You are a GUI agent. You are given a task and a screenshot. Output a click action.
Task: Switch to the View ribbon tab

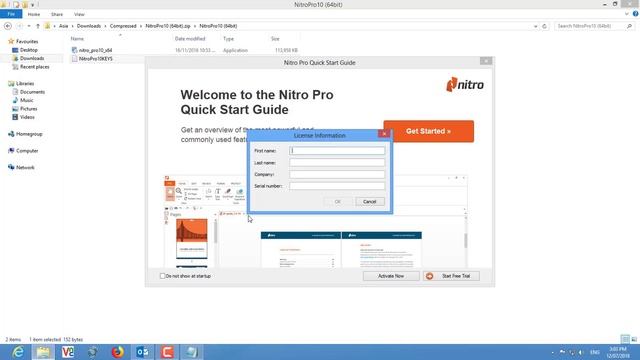click(x=79, y=14)
